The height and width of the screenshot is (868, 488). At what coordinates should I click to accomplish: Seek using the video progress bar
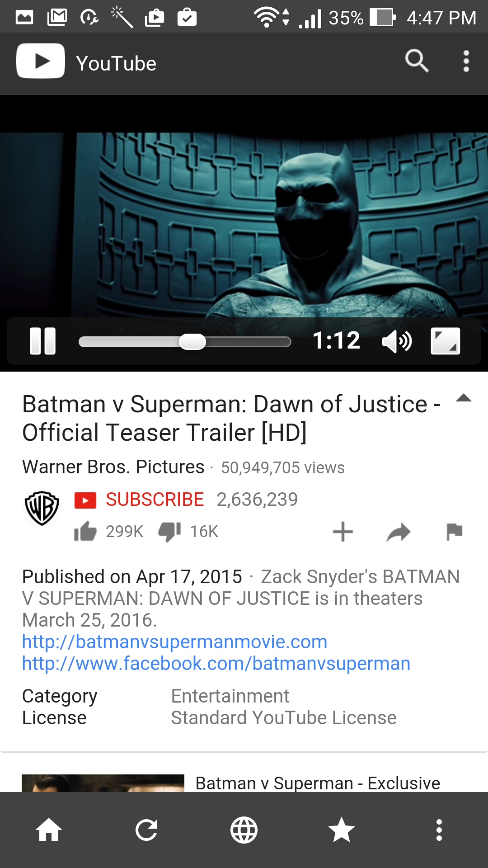185,341
